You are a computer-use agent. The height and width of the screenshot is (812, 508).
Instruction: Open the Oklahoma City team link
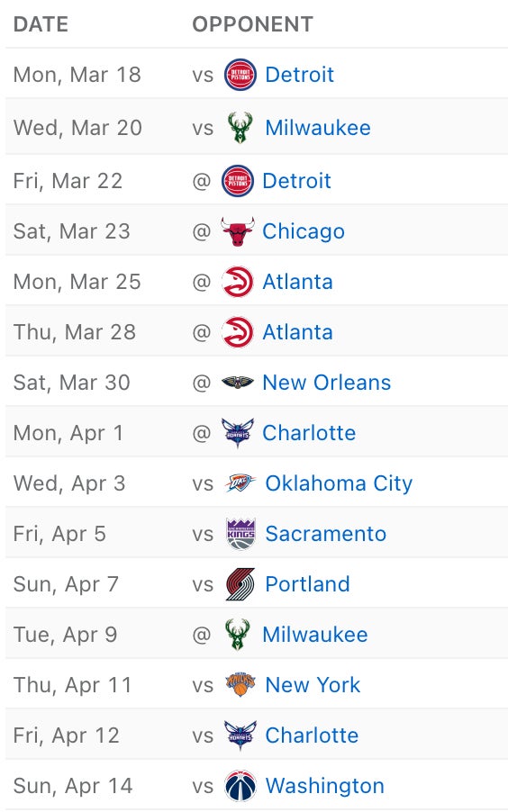tap(339, 483)
